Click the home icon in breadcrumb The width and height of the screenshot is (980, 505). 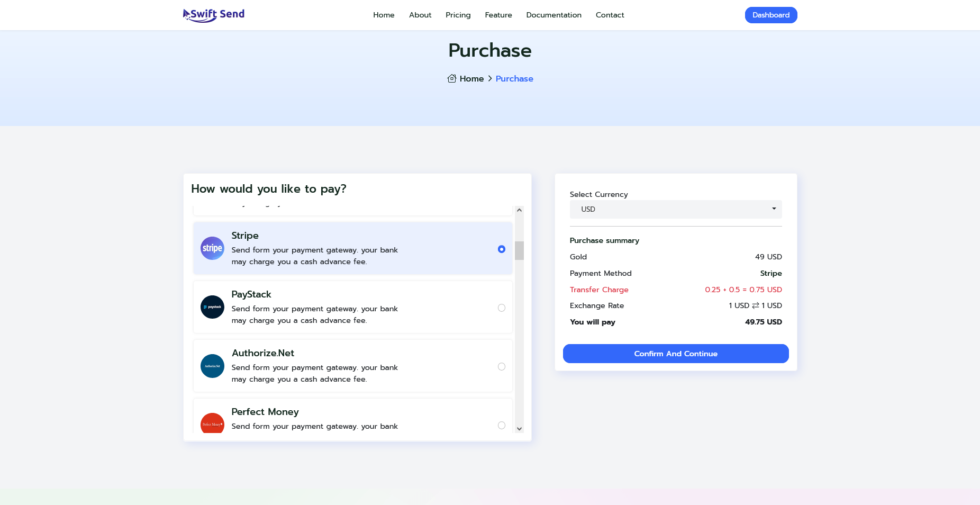[x=452, y=78]
